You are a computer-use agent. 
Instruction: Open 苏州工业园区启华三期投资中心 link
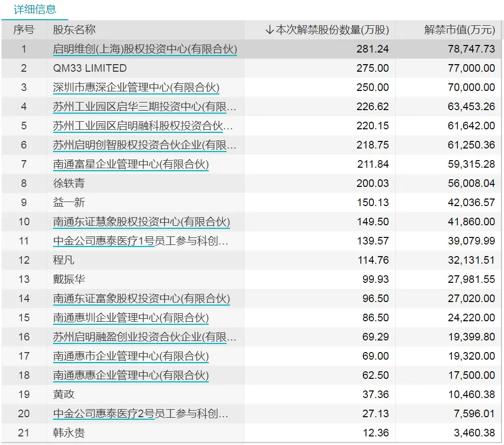tap(145, 107)
